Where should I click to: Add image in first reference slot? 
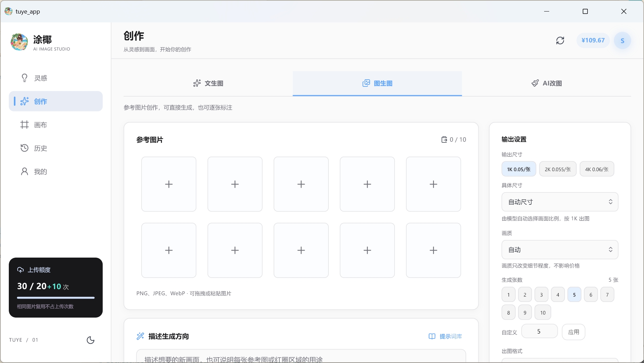click(169, 184)
